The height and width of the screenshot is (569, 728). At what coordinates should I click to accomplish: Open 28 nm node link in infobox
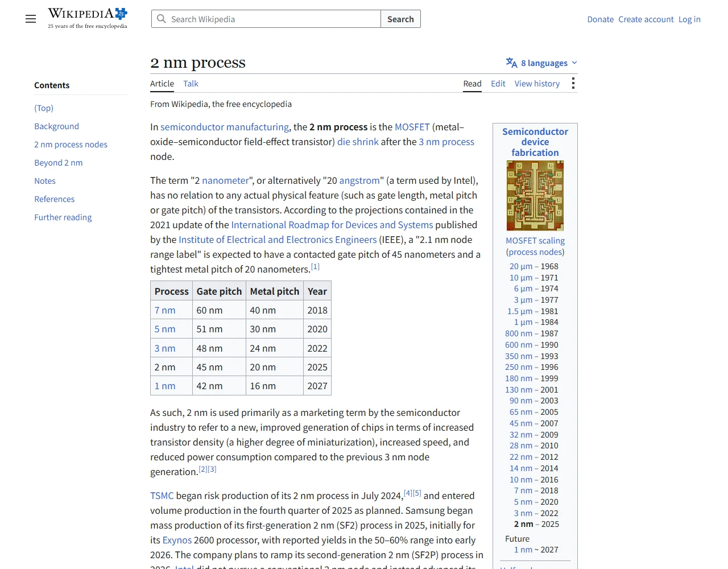(521, 446)
